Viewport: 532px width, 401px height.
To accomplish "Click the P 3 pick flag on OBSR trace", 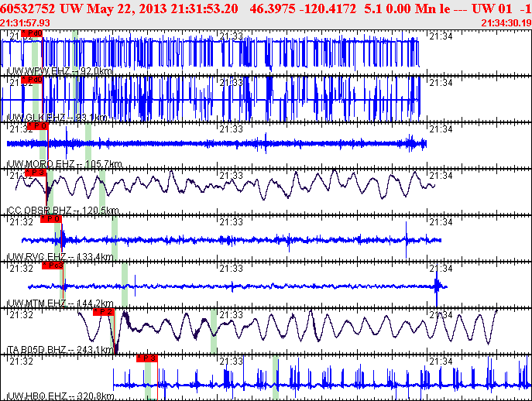I will click(x=36, y=173).
